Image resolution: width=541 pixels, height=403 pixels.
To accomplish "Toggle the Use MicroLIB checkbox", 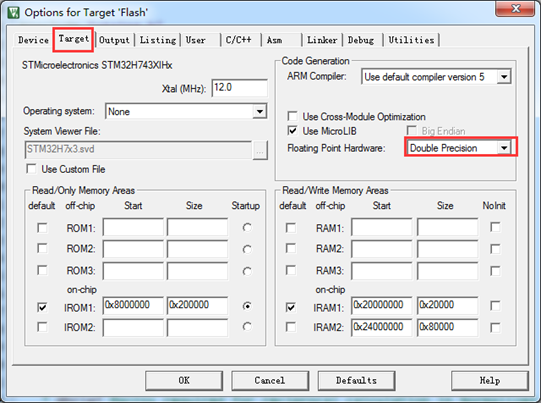I will coord(292,131).
